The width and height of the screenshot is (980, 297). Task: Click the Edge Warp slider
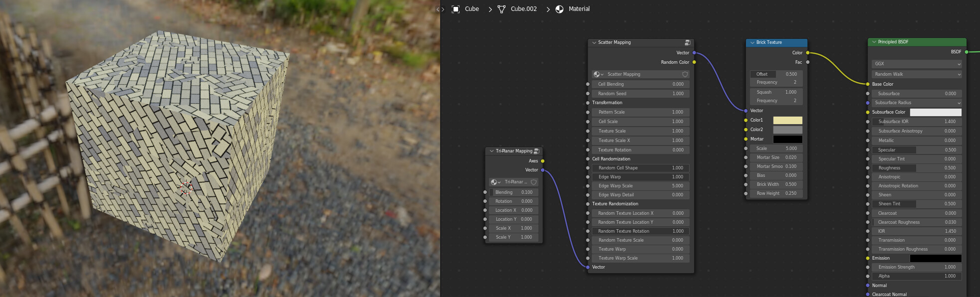coord(641,177)
